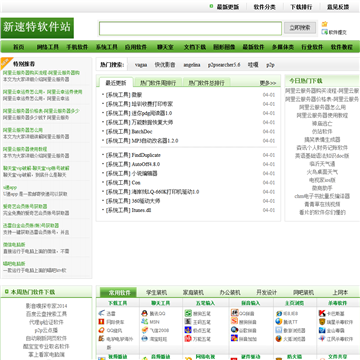Click the MSN icon in 聊天工具

coord(144,322)
